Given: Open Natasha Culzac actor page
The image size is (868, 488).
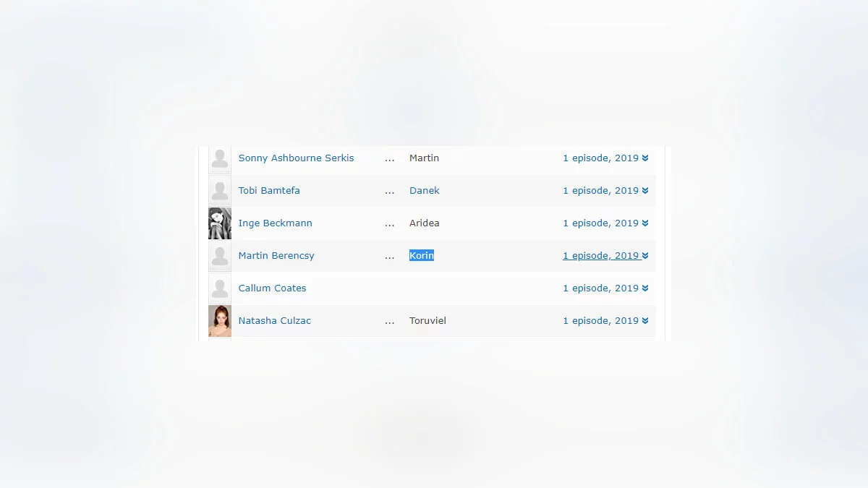Looking at the screenshot, I should point(275,321).
